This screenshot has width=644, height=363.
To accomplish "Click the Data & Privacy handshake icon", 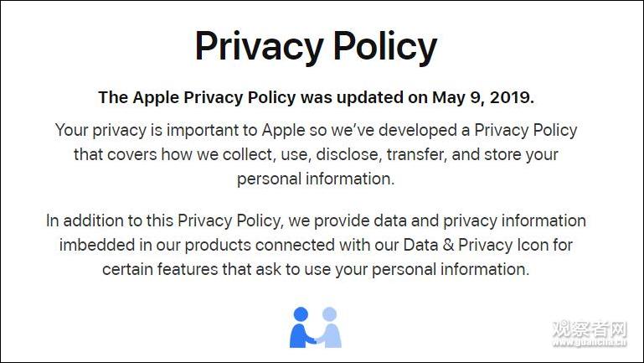I will point(316,327).
